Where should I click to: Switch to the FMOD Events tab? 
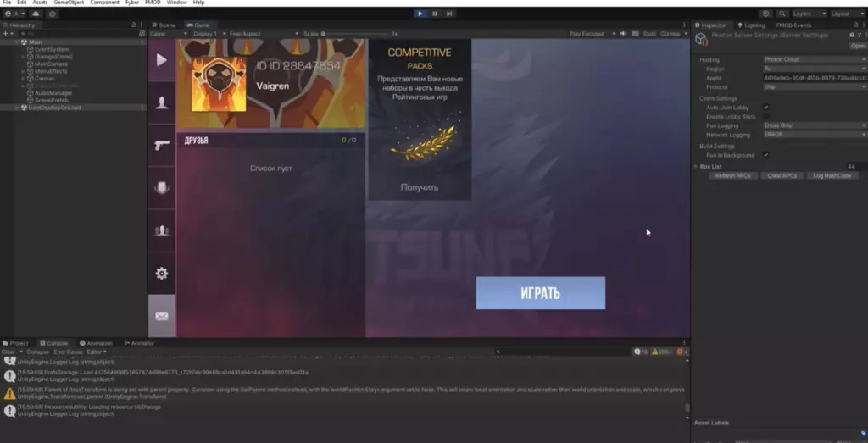point(793,25)
